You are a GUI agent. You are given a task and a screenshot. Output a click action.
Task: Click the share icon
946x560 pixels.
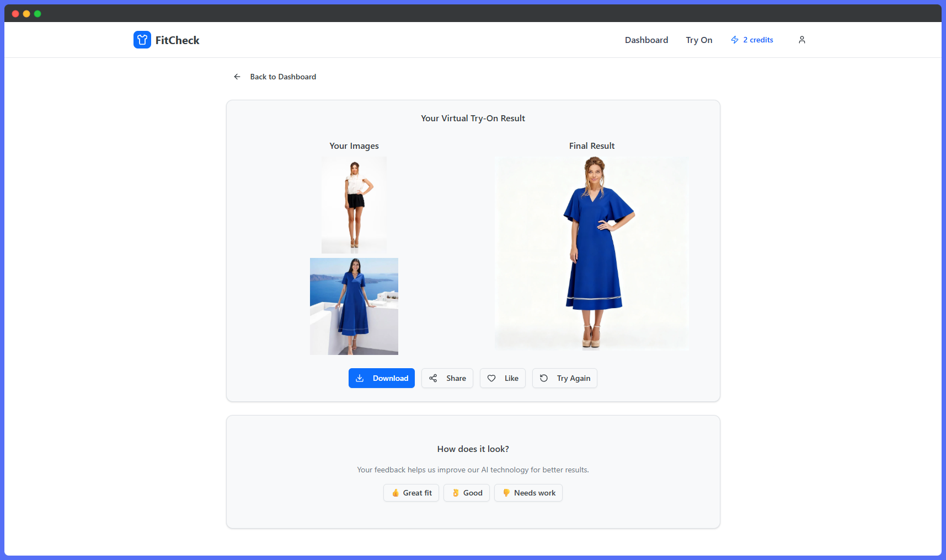coord(433,378)
